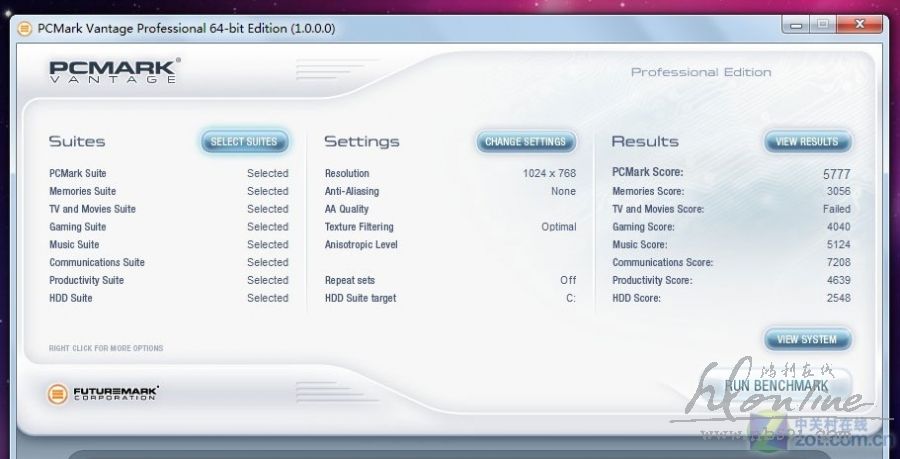
Task: Click the Gaming Suite entry
Action: click(x=169, y=227)
